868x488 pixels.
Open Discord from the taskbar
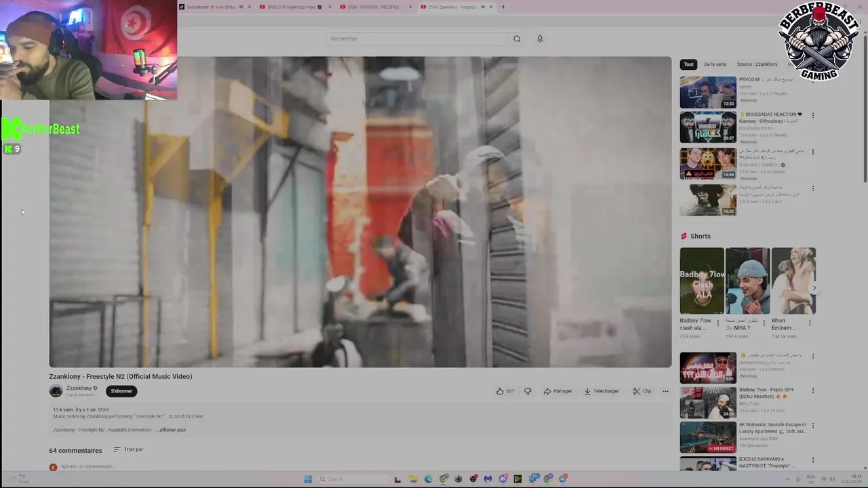click(x=503, y=479)
